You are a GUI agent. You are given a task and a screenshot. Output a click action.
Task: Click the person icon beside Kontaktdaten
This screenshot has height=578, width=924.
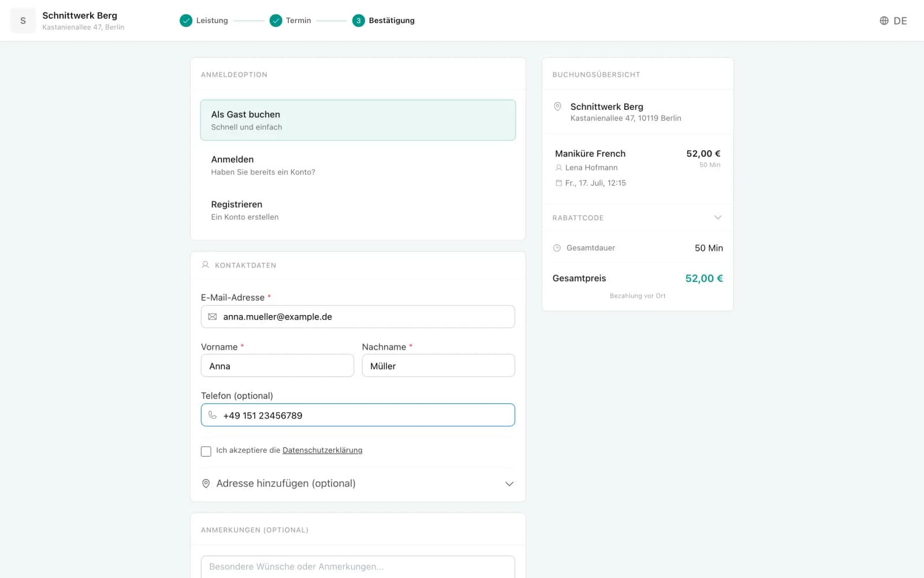205,265
